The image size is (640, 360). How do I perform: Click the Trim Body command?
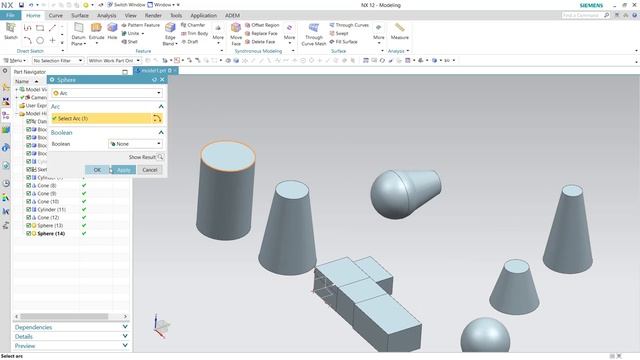[194, 33]
